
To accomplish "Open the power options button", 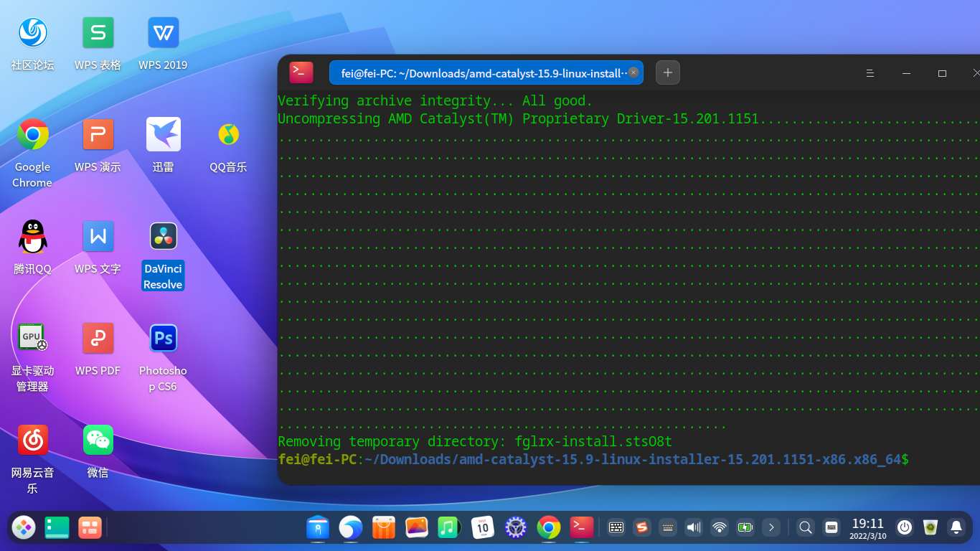I will (x=905, y=527).
